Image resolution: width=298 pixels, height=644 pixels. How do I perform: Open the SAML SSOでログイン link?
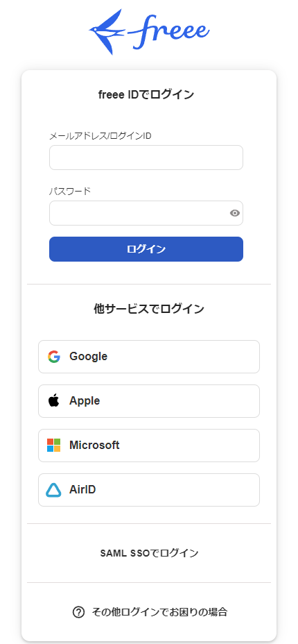point(149,553)
